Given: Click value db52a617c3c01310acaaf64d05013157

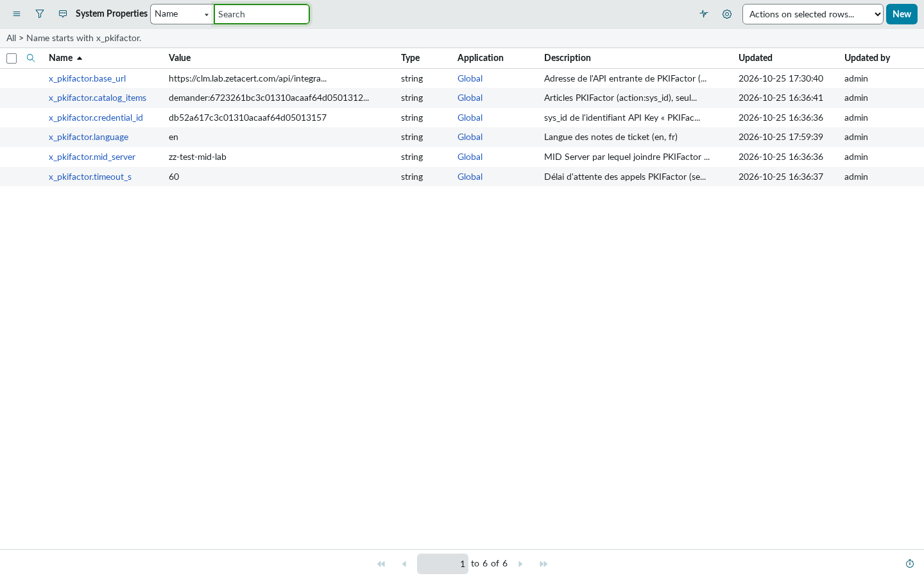Looking at the screenshot, I should pyautogui.click(x=248, y=118).
